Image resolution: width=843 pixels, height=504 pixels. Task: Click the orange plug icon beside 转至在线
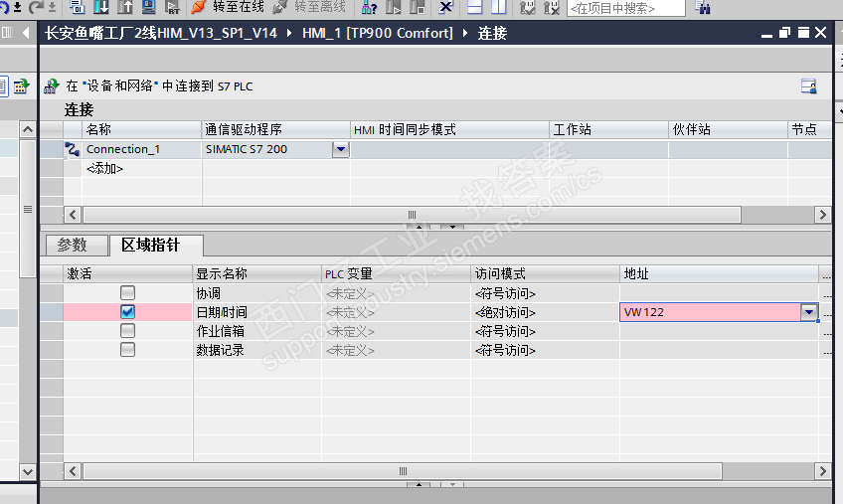tap(199, 7)
